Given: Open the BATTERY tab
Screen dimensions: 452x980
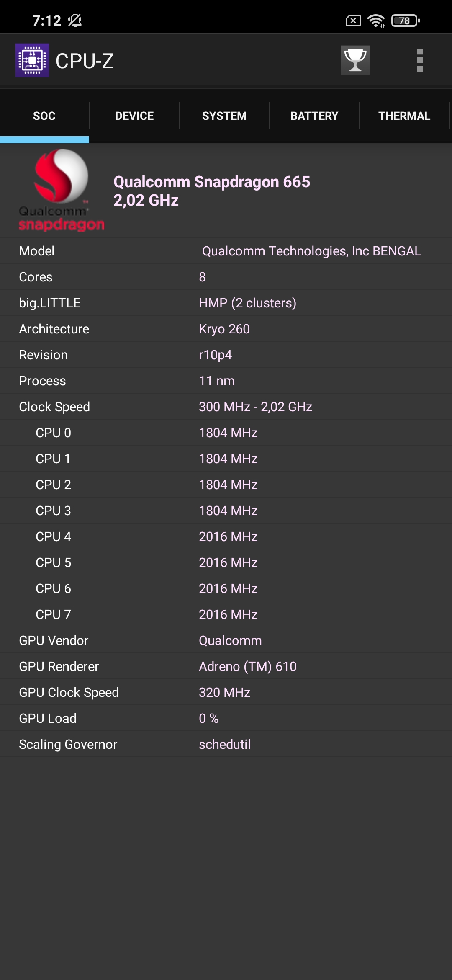Looking at the screenshot, I should pyautogui.click(x=314, y=116).
